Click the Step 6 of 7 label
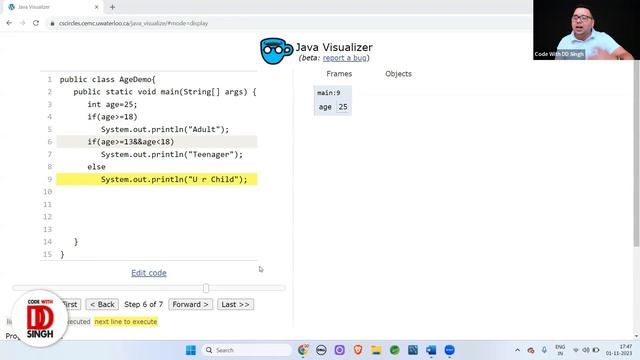Screen dimensions: 640x360 (143, 304)
